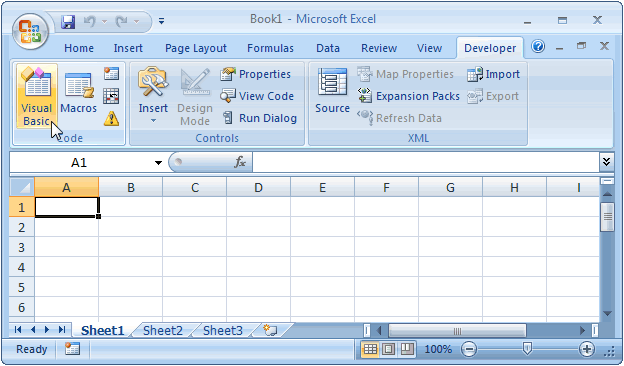The height and width of the screenshot is (366, 624).
Task: Go to first sheet navigation arrow
Action: tap(18, 329)
